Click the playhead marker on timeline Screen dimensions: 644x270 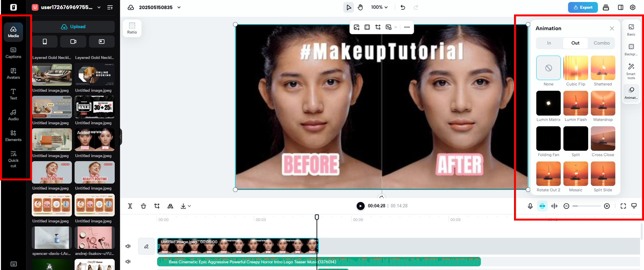(317, 217)
